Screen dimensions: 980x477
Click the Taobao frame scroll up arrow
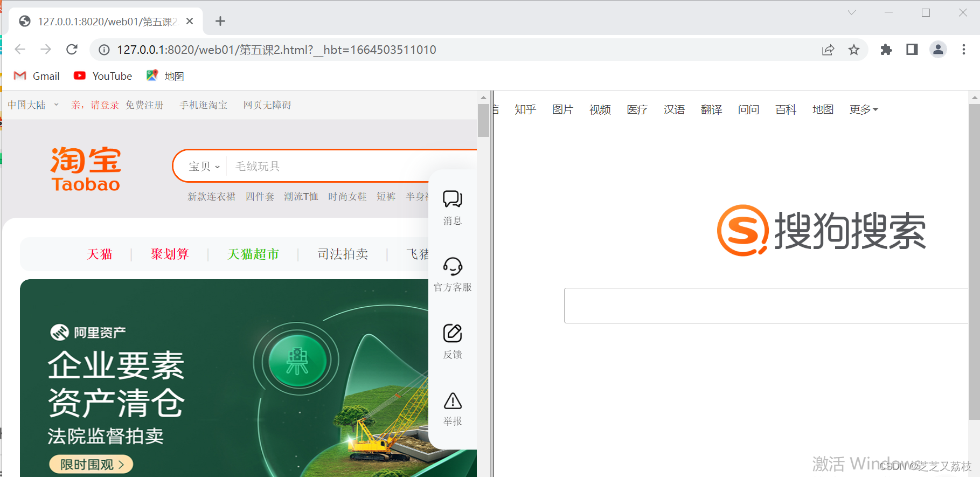click(483, 98)
